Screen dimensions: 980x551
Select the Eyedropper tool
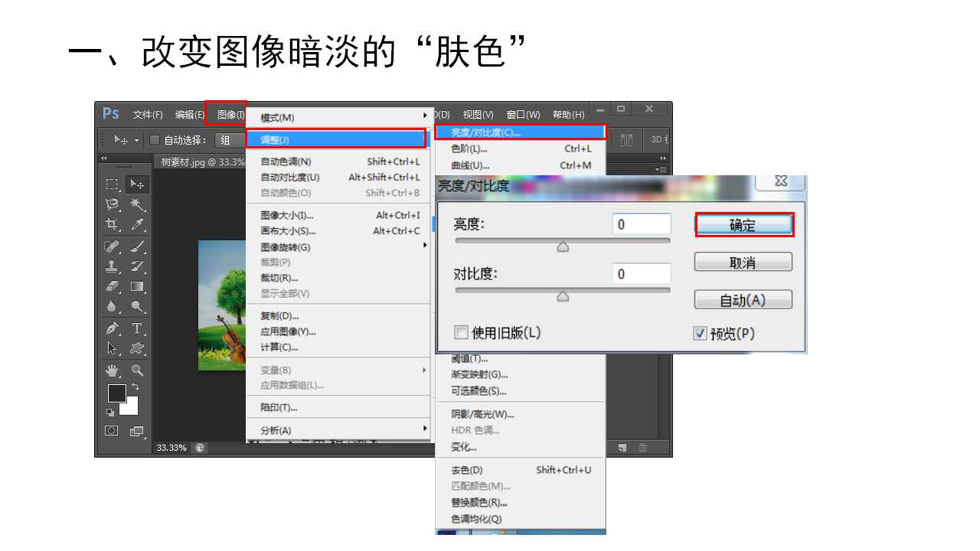(138, 224)
